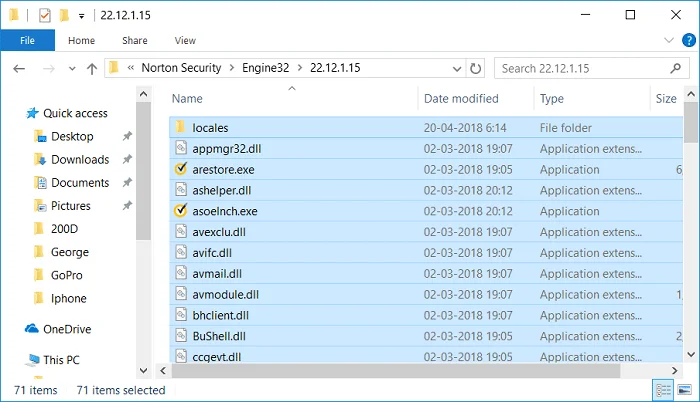
Task: Go back using the back arrow
Action: point(19,69)
